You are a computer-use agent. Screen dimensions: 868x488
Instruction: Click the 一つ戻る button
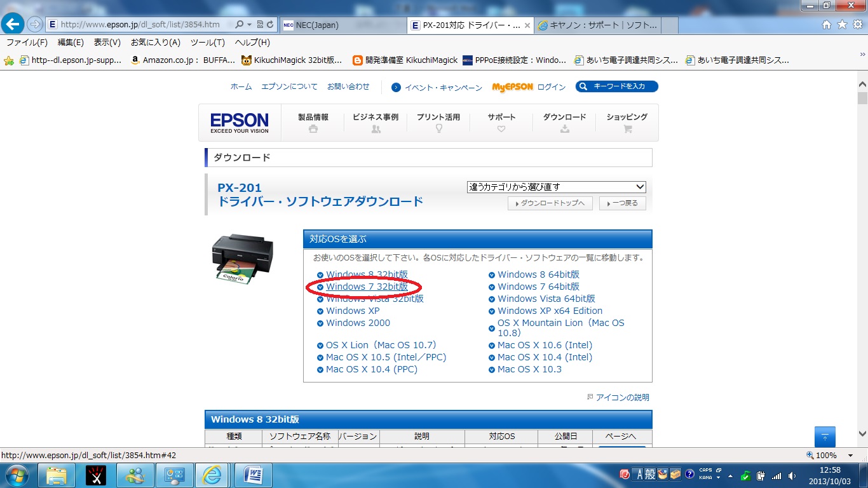(x=623, y=203)
